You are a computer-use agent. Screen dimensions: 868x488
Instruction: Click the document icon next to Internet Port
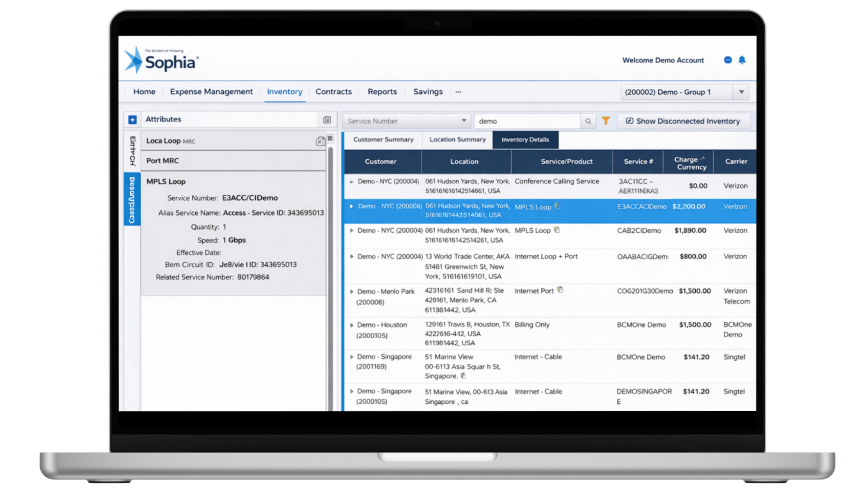click(560, 290)
